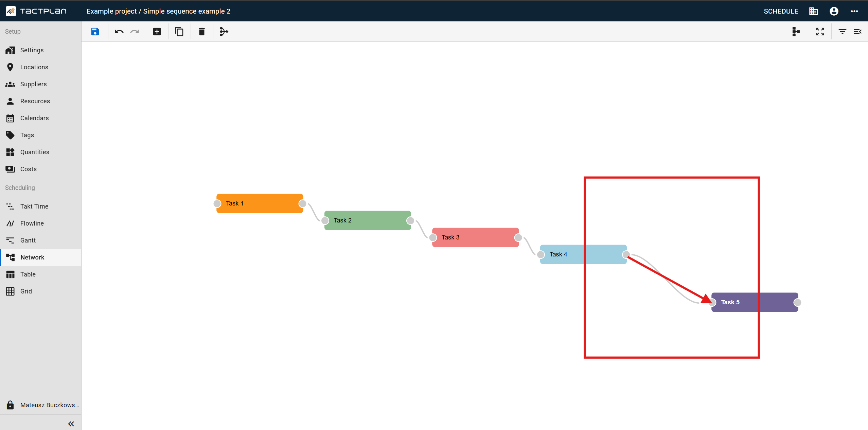Add a new task with plus icon
Screen dimensions: 868x430
[157, 32]
